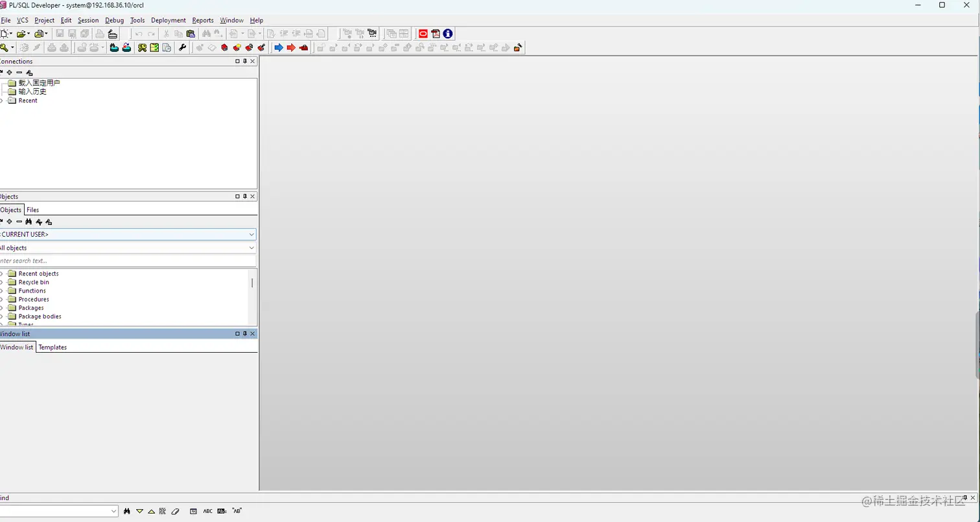Open the PDF manual icon
The height and width of the screenshot is (522, 980).
click(436, 34)
